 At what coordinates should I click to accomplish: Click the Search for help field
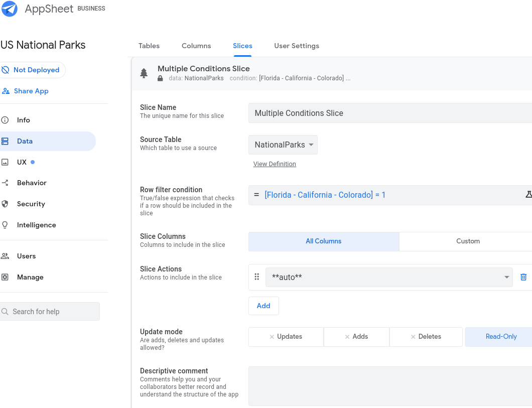coord(50,311)
